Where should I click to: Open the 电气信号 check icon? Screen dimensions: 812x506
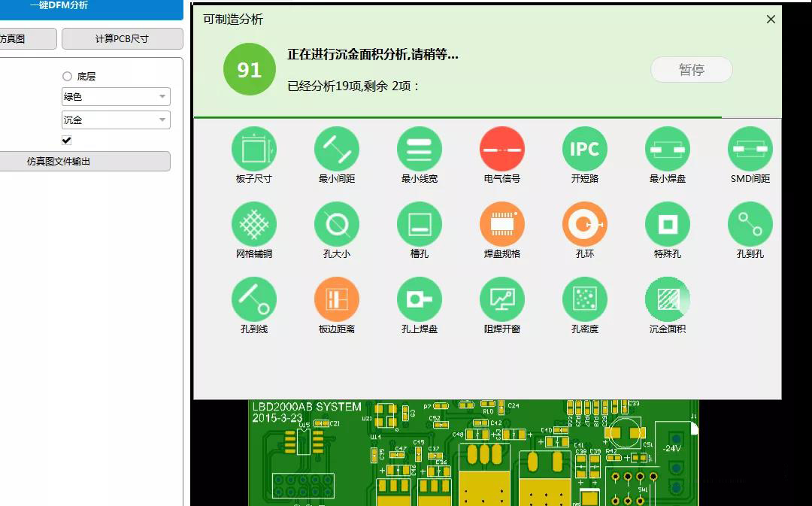click(x=502, y=148)
